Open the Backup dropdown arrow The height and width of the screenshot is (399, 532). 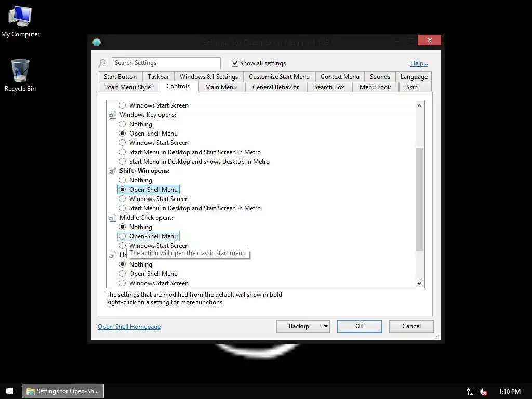coord(326,326)
